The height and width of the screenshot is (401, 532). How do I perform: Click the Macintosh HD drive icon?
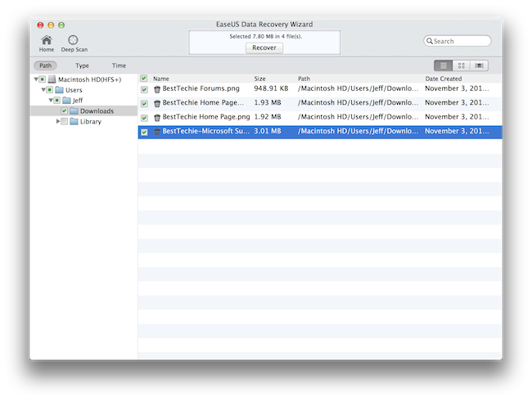click(x=52, y=79)
